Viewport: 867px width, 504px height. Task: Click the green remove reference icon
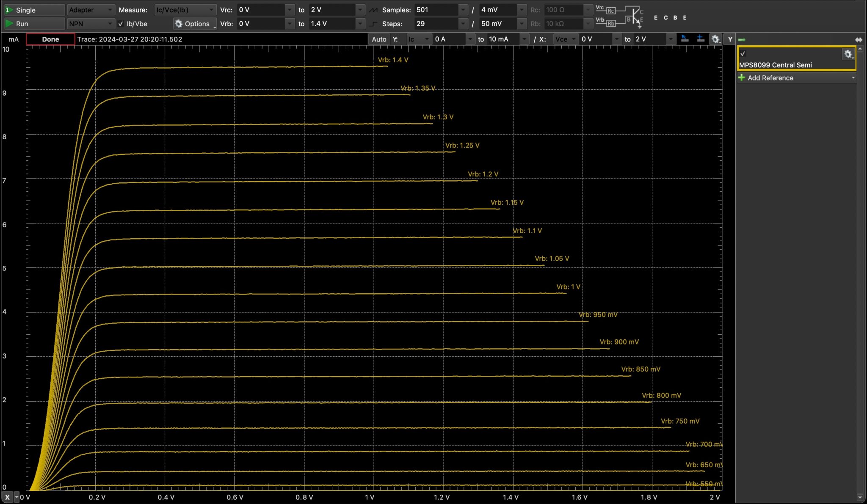(741, 40)
